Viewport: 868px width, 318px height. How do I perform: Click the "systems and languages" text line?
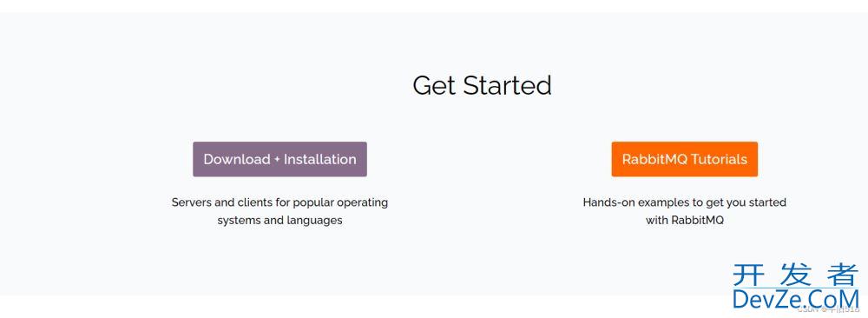coord(279,220)
